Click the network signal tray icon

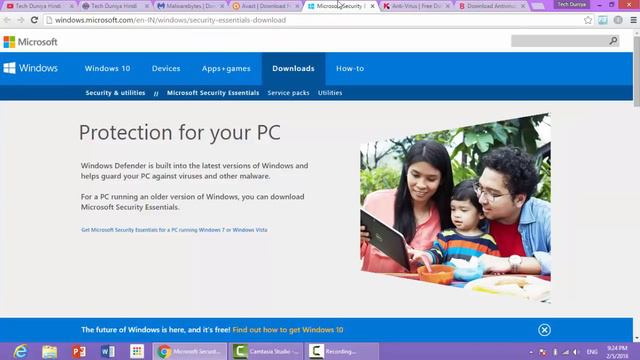coord(565,352)
